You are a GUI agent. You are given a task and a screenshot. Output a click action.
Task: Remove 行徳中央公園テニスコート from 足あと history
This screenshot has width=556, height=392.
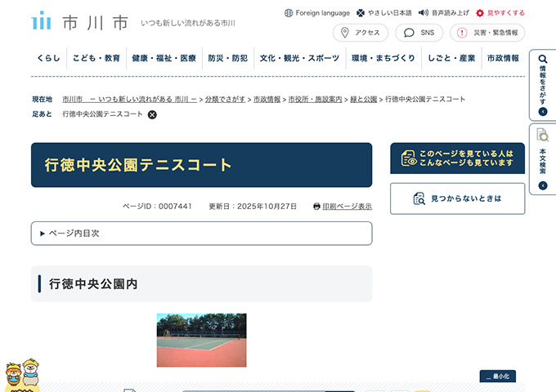[152, 114]
